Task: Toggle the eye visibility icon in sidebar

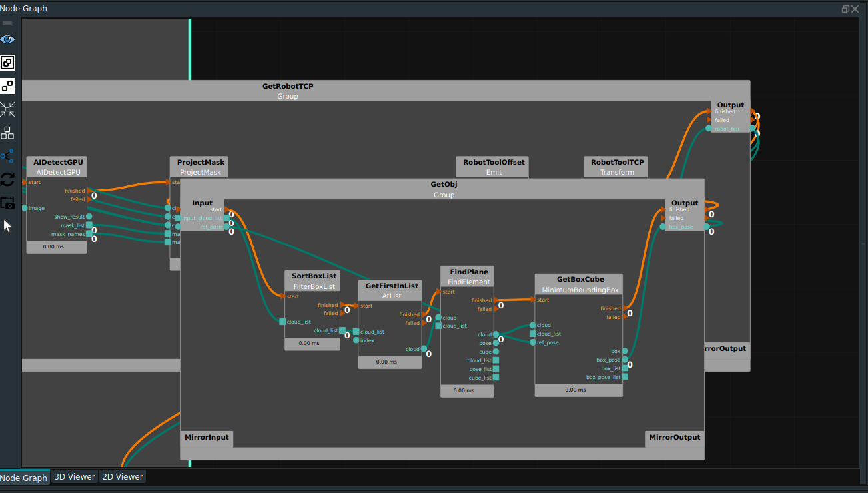Action: click(7, 39)
